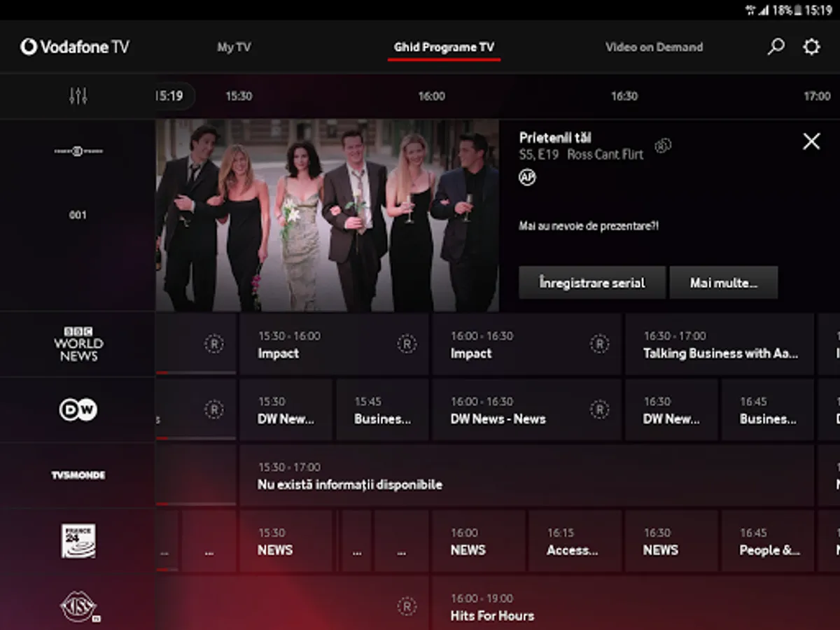Select channel 001 Comedy Central logo
840x630 pixels.
(x=78, y=150)
